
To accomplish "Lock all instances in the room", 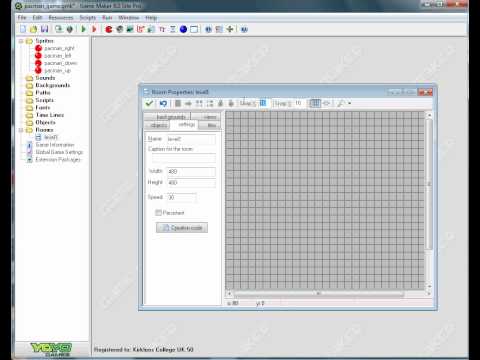I will point(220,103).
